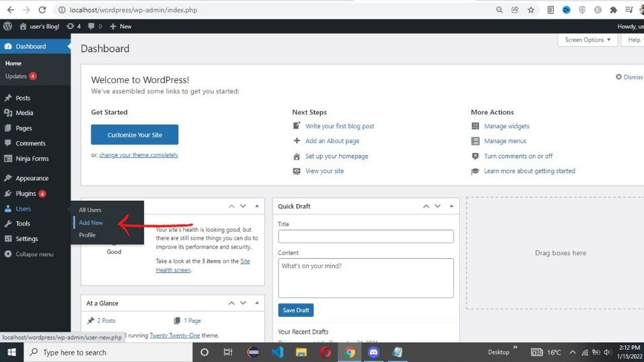Click the browser back arrow
The image size is (644, 362).
(x=11, y=10)
